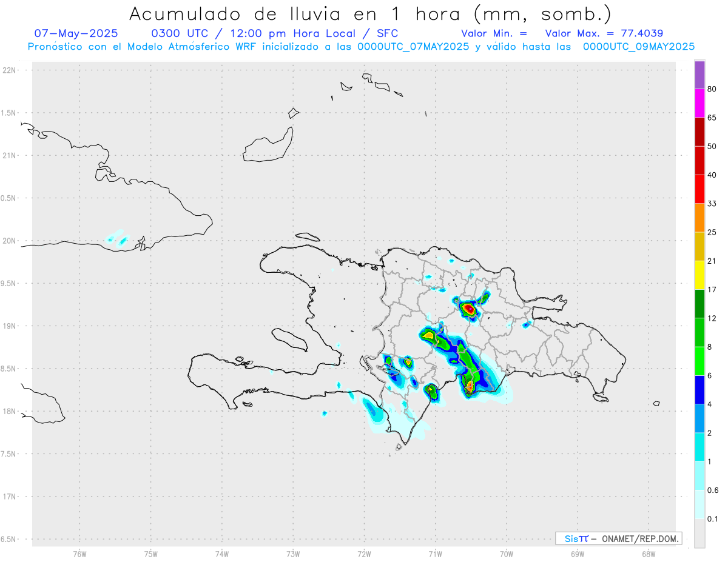Click the red swatch between 40 and 50
This screenshot has width=728, height=562.
(x=699, y=160)
